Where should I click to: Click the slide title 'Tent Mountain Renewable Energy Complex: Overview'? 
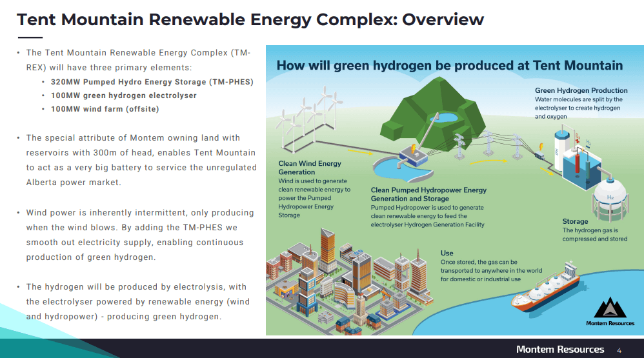(x=250, y=19)
